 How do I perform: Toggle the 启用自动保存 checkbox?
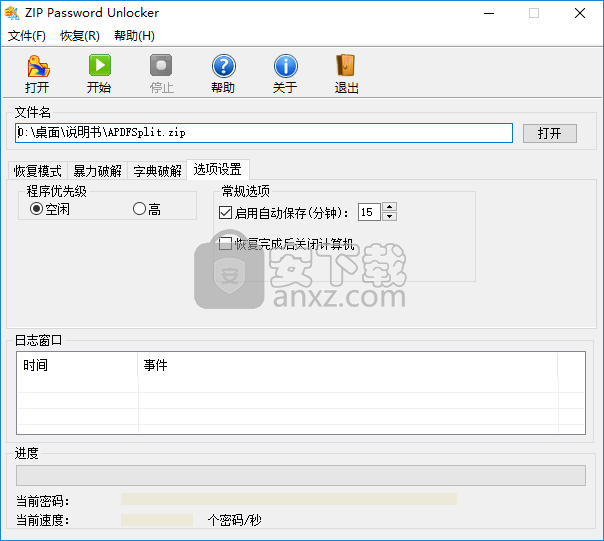pos(225,212)
